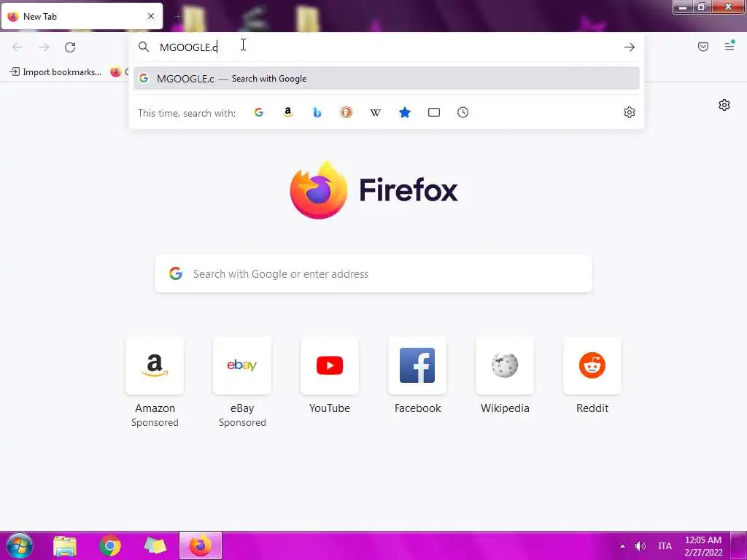Open the Windows Start button
The height and width of the screenshot is (560, 747).
pos(19,545)
